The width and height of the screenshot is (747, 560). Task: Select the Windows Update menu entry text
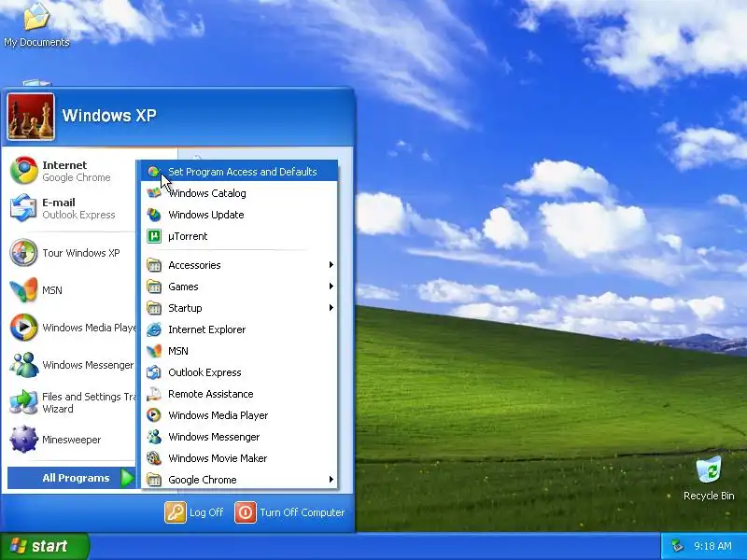coord(206,215)
